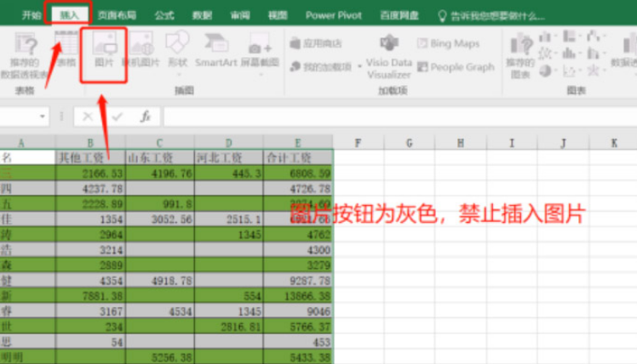
Task: Select column F header
Action: click(x=358, y=143)
